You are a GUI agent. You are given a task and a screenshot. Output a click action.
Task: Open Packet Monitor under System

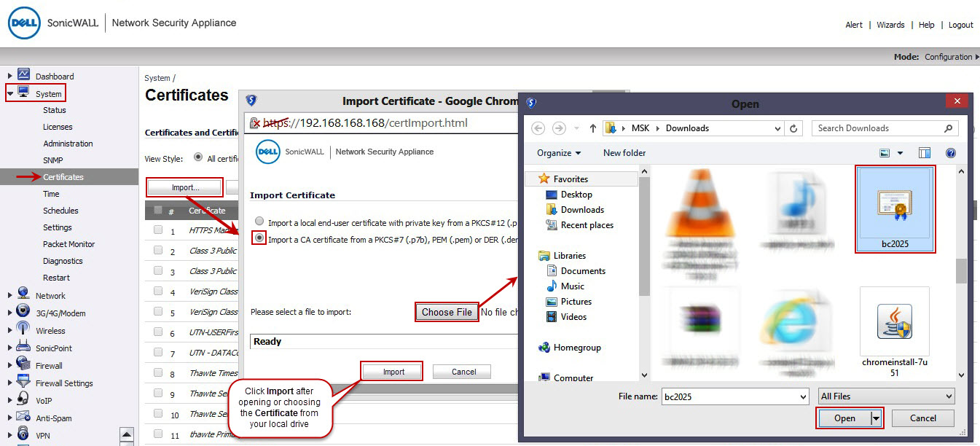69,244
